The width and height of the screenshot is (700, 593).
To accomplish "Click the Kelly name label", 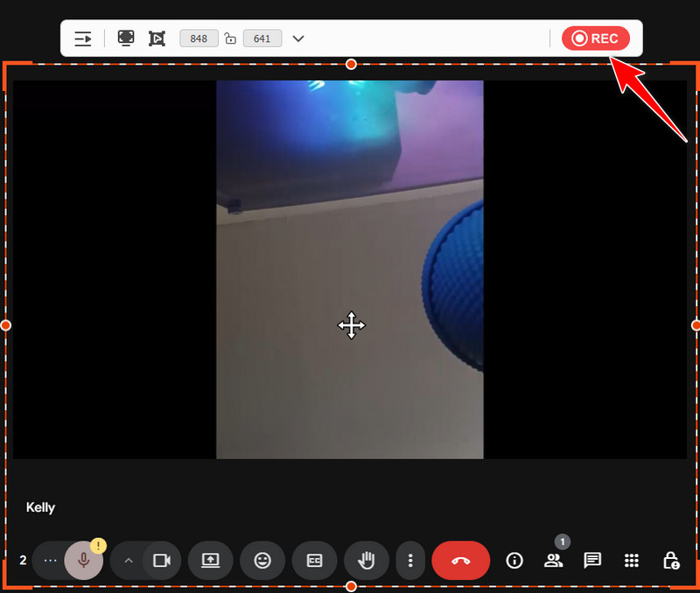I will pos(40,507).
